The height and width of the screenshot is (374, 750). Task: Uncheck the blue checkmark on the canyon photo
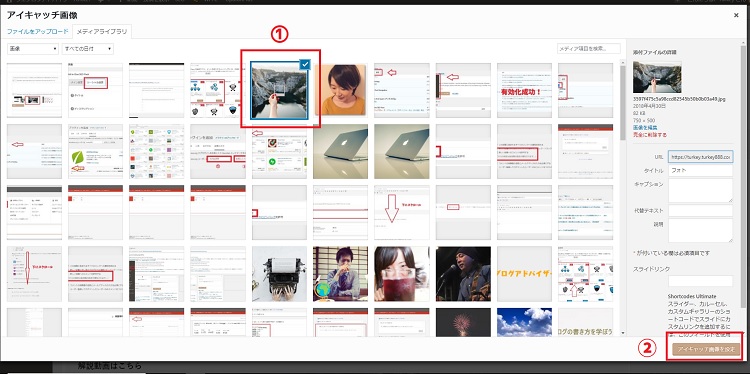[x=305, y=64]
